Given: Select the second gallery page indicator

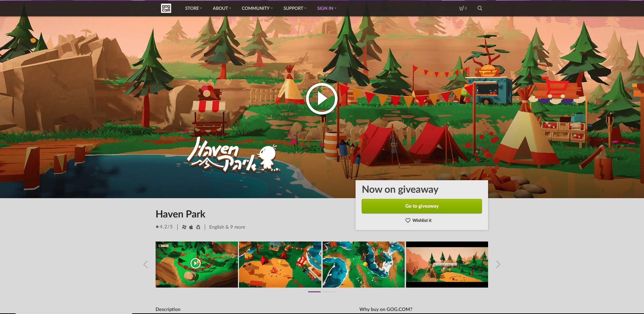Looking at the screenshot, I should click(329, 292).
